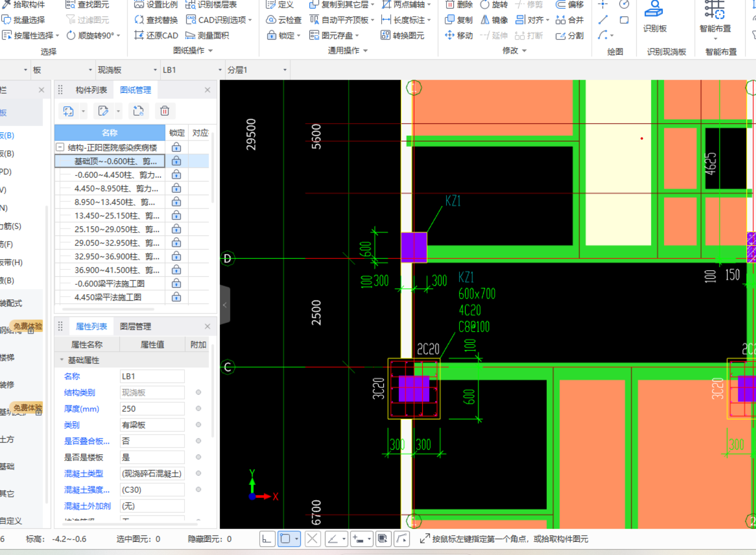Click 云检查 cloud check

tap(284, 20)
